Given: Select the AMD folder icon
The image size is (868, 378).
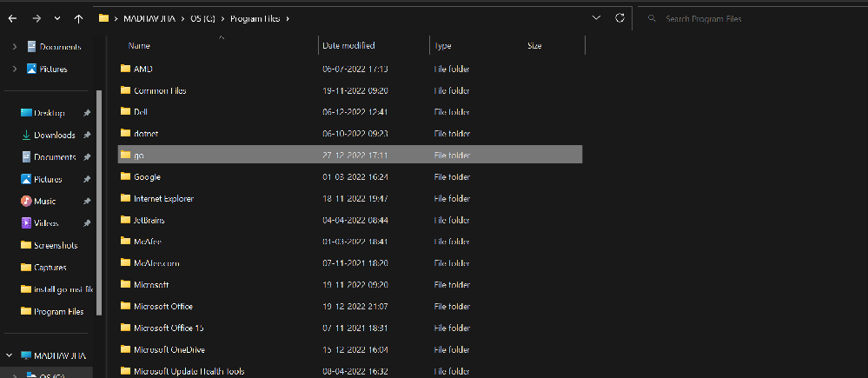Looking at the screenshot, I should point(125,70).
